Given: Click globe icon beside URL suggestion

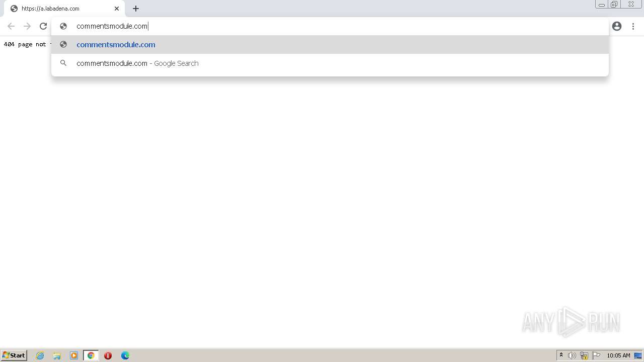Looking at the screenshot, I should 63,44.
